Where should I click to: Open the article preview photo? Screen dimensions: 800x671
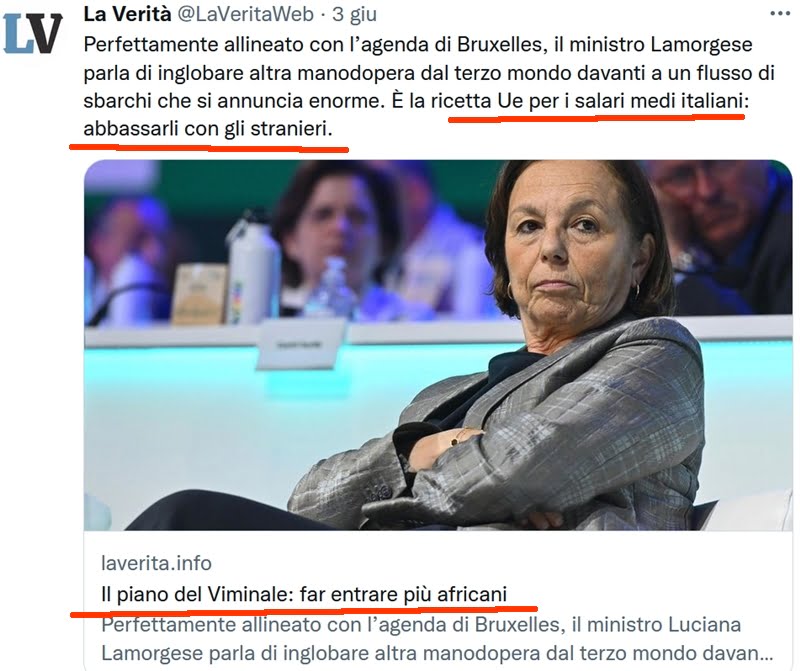438,345
